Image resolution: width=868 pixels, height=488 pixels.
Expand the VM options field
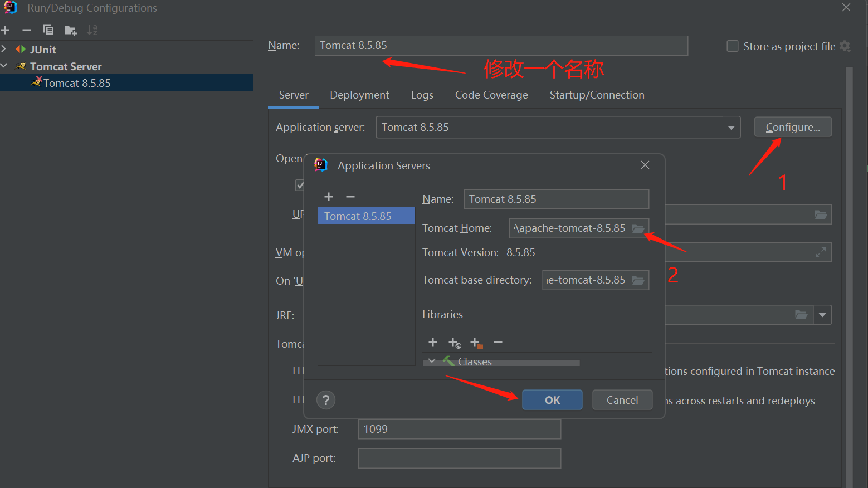pos(821,252)
